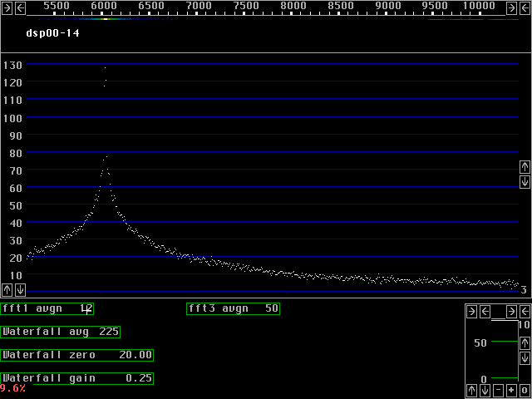532x399 pixels.
Task: Click the 5500 frequency label
Action: point(57,6)
